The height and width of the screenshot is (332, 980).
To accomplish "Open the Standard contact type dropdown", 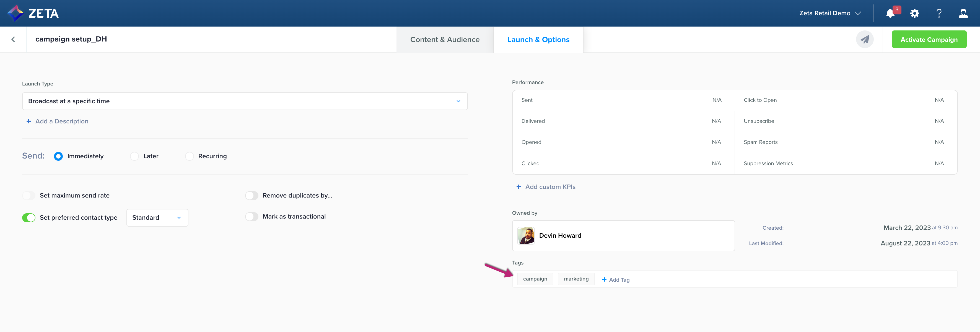I will (x=157, y=217).
